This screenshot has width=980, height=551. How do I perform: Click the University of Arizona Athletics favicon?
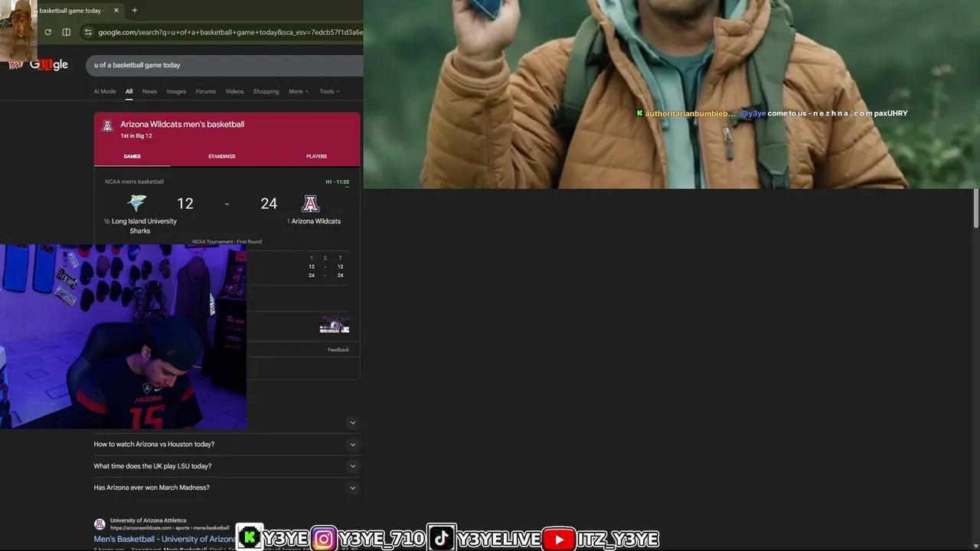click(x=100, y=524)
